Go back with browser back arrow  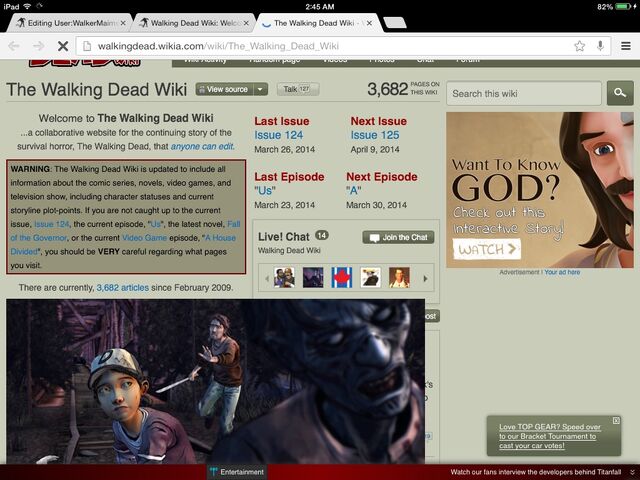pos(13,46)
